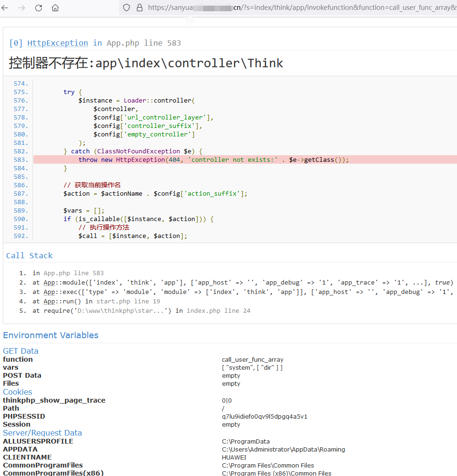
Task: Click the App abbreviation in App::exec entry
Action: pos(49,292)
